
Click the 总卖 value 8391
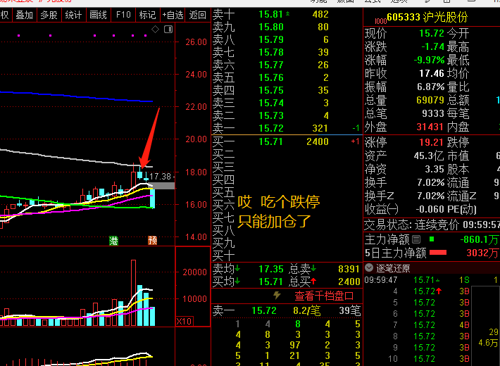coord(349,269)
